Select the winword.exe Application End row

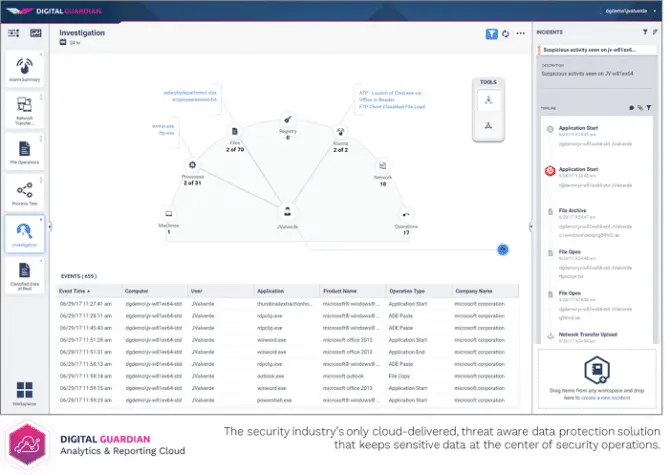(x=288, y=352)
